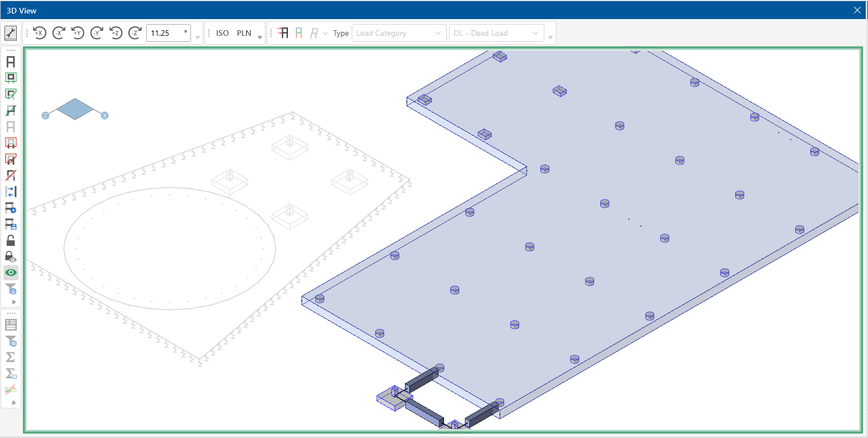
Task: Rotate view about positive Z axis
Action: tap(116, 33)
